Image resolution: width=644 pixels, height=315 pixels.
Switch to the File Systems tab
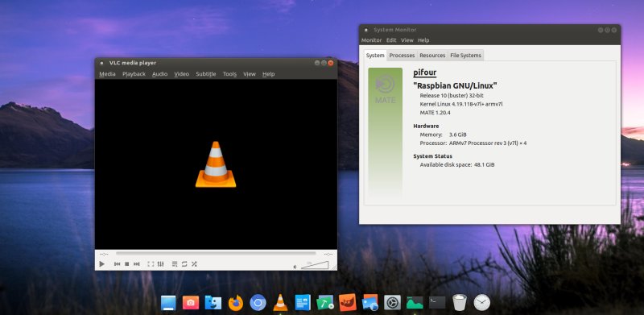(x=465, y=55)
